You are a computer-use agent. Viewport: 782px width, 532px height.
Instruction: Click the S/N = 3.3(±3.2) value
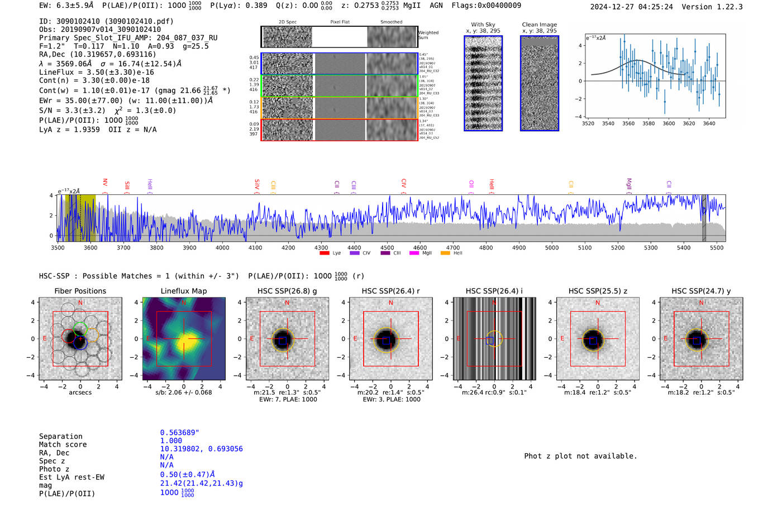coord(72,111)
